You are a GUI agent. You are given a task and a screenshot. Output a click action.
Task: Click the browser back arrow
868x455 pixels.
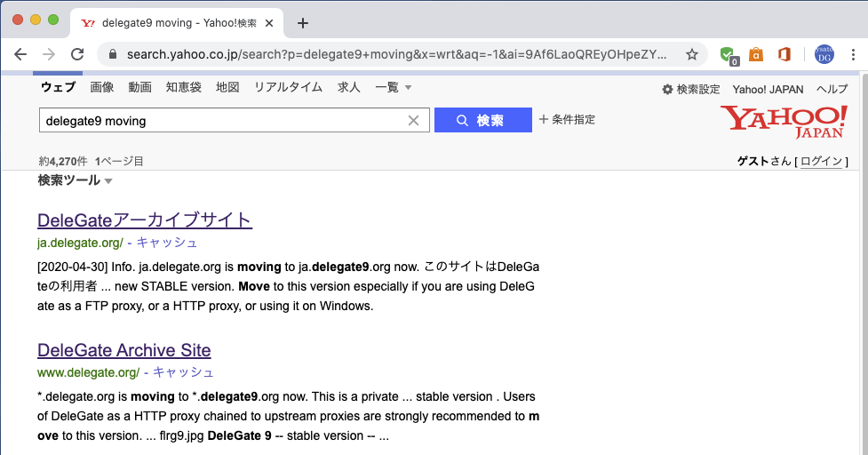20,54
